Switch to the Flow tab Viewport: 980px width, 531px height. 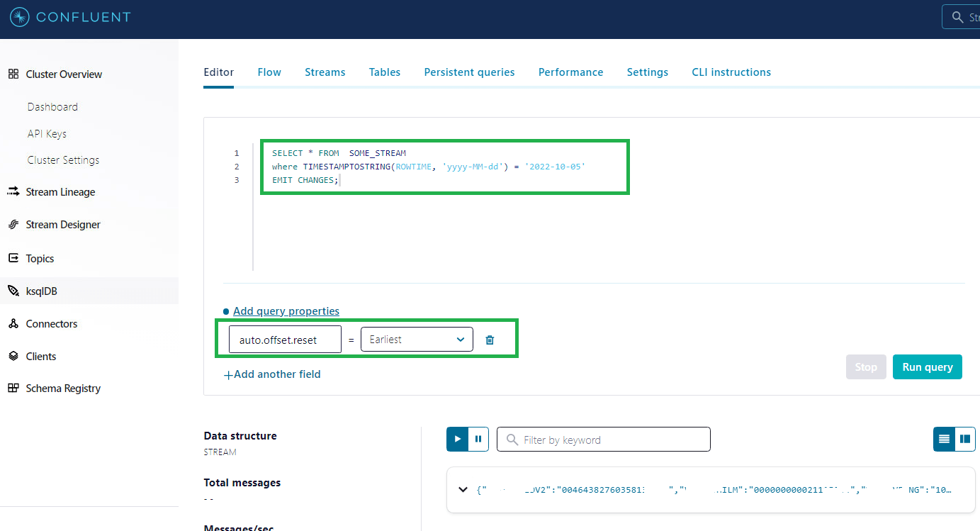(269, 72)
